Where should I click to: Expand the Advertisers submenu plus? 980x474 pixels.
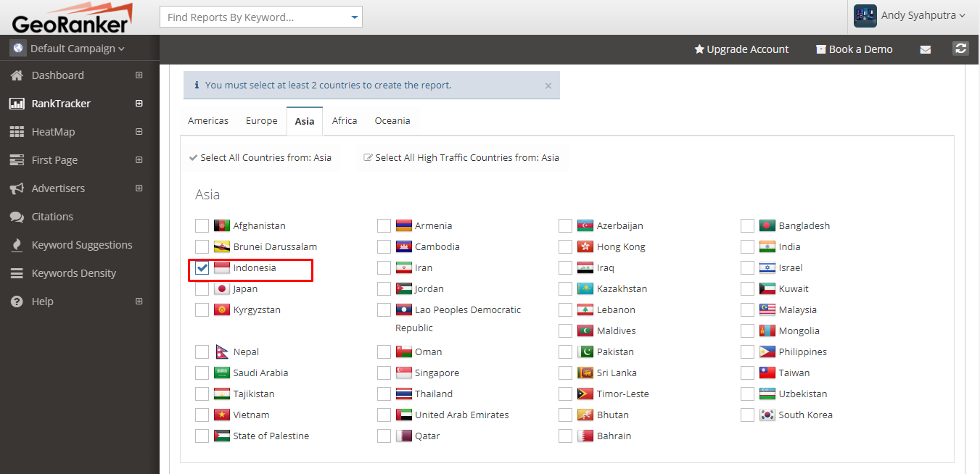139,188
